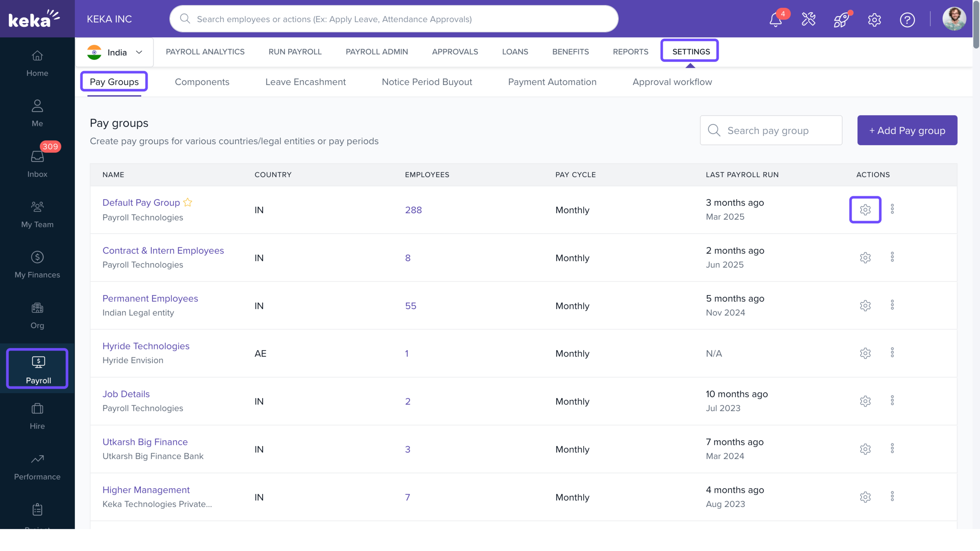Viewport: 980px width, 551px height.
Task: Open Inbox in the left sidebar
Action: coord(37,164)
